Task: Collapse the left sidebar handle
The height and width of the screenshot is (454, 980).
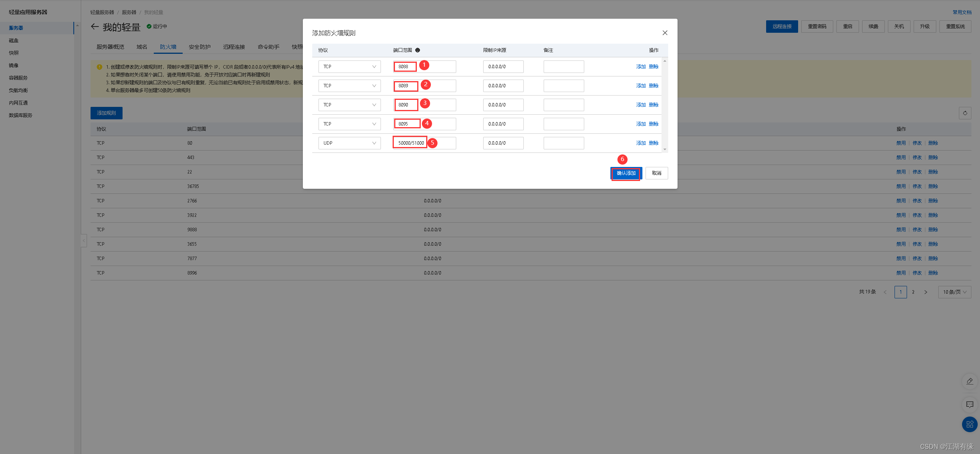Action: click(84, 241)
